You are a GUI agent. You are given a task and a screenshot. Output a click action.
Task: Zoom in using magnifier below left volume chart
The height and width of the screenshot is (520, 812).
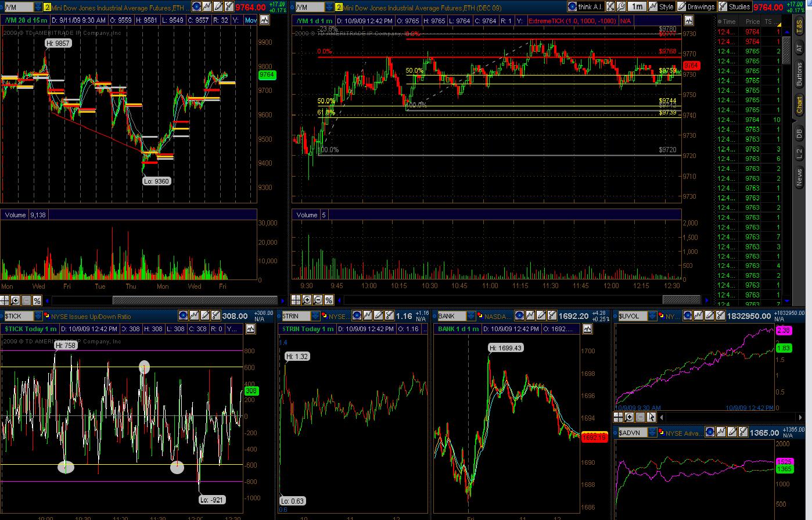pos(15,300)
